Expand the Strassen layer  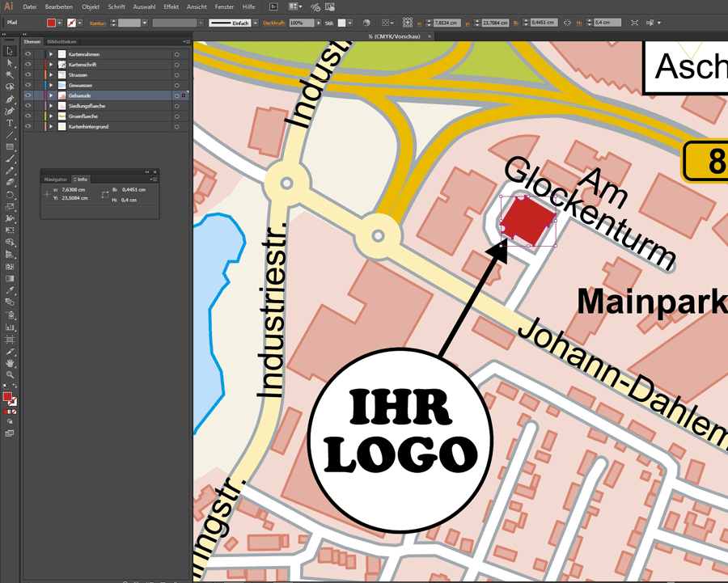tap(51, 75)
